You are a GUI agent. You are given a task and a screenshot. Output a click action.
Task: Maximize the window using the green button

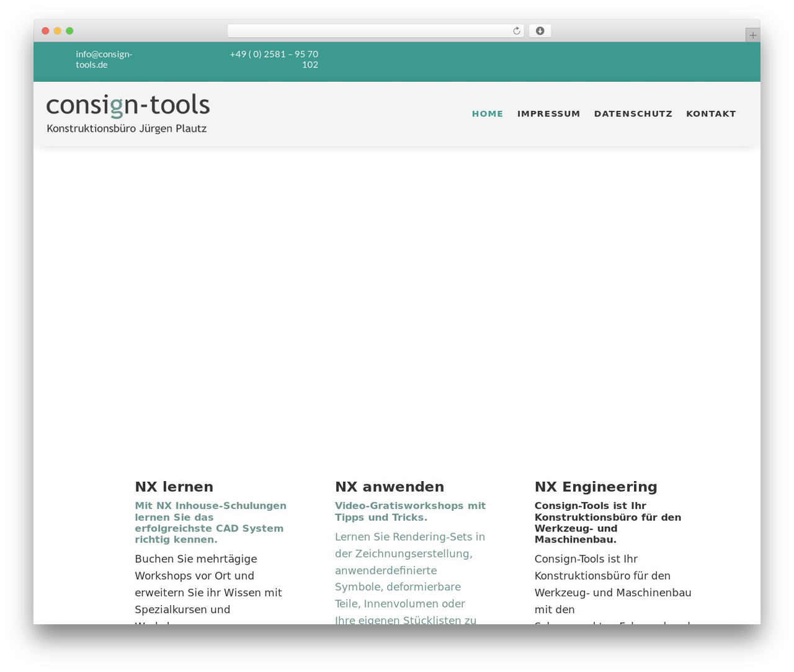(x=69, y=31)
